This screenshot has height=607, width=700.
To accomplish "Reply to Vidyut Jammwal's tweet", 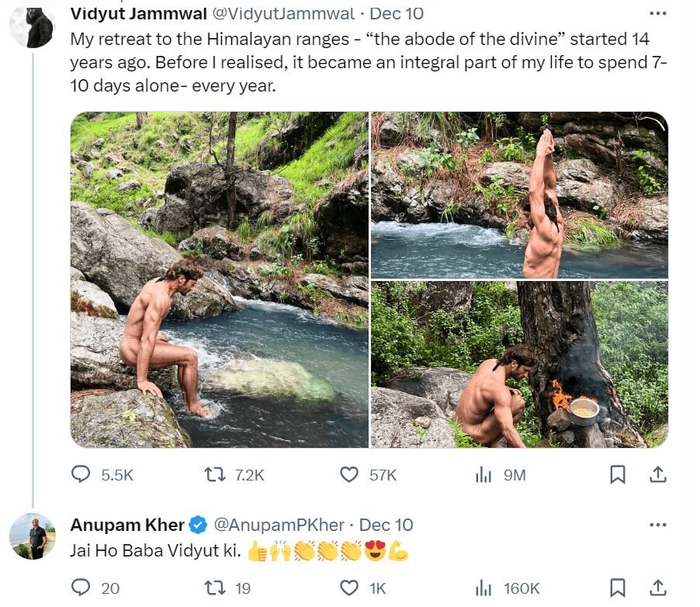I will click(x=81, y=474).
